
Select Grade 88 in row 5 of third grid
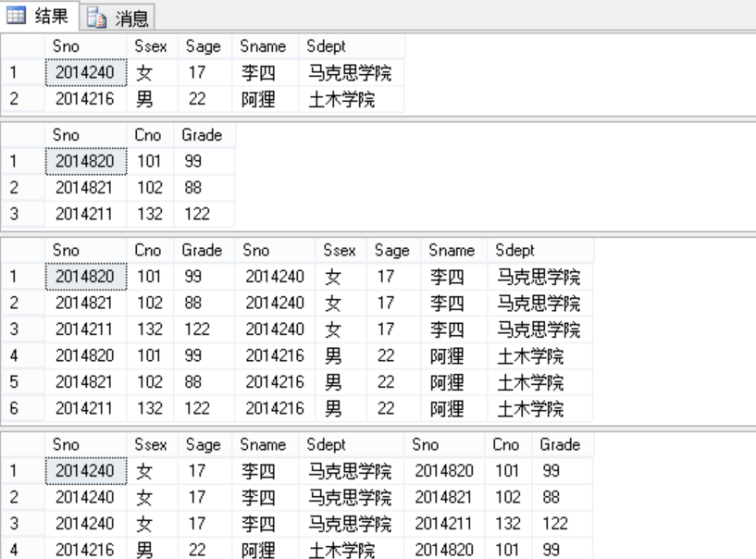coord(204,382)
